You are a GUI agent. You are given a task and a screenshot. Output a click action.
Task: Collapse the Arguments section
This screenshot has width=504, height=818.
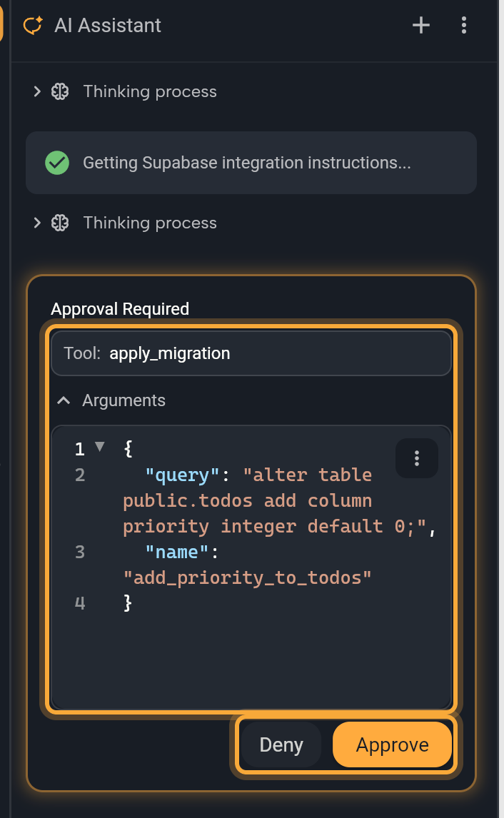pos(64,400)
